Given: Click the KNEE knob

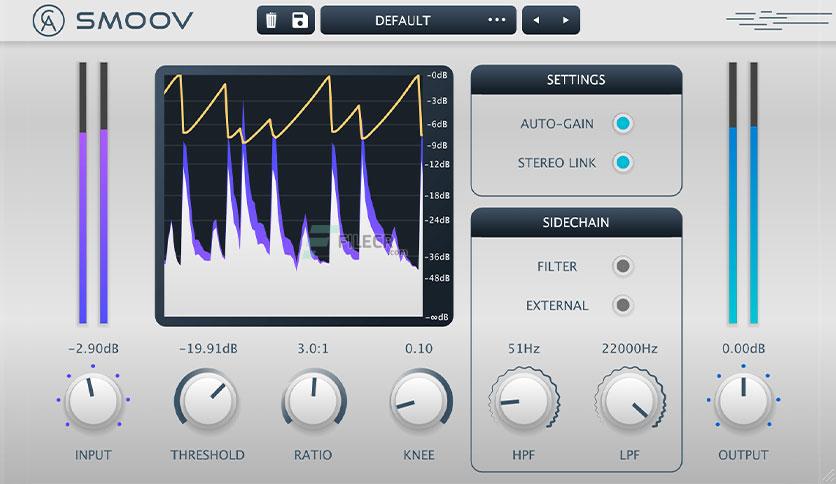Looking at the screenshot, I should [419, 400].
